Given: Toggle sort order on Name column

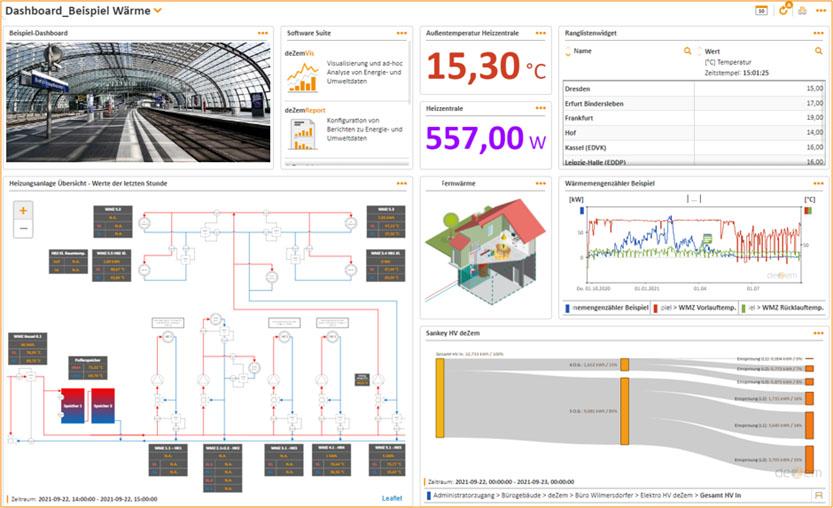Looking at the screenshot, I should 568,52.
